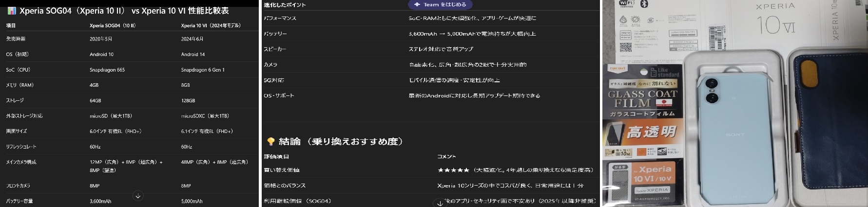Image resolution: width=868 pixels, height=207 pixels.
Task: Click the 評価項目 column header
Action: pos(276,157)
